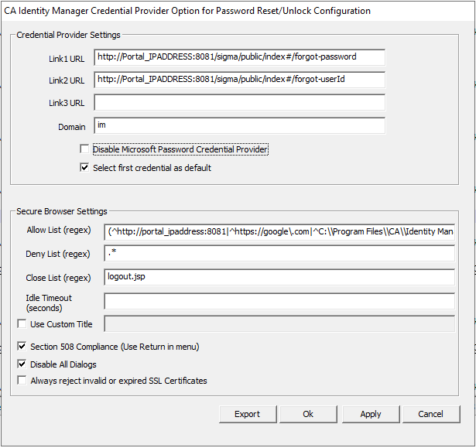This screenshot has height=448, width=476.
Task: Enable Disable Microsoft Password Credential Provider checkbox
Action: [84, 149]
